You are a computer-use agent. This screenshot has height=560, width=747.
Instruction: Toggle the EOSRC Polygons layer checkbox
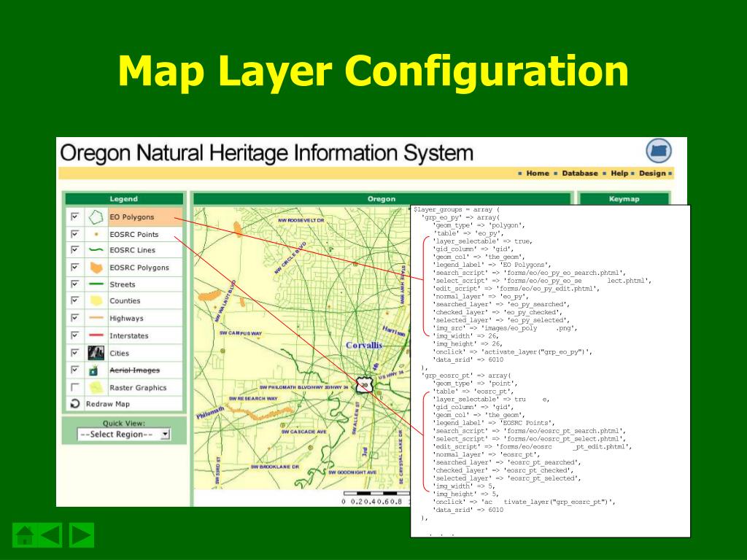coord(75,267)
